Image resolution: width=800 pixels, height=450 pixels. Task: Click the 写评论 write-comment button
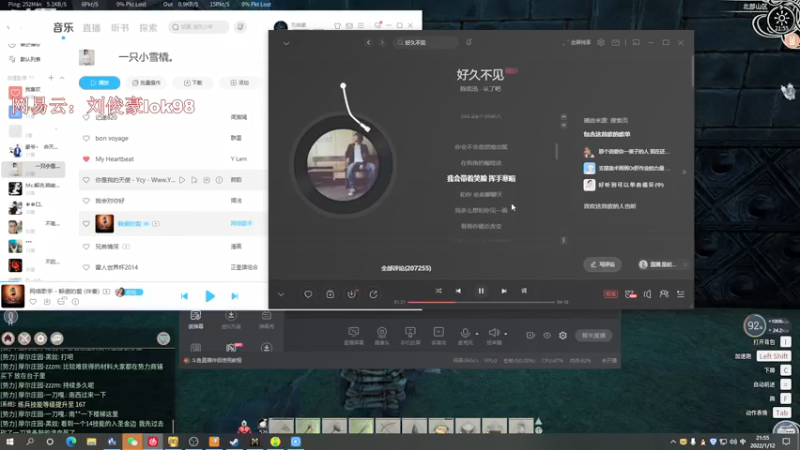coord(603,264)
